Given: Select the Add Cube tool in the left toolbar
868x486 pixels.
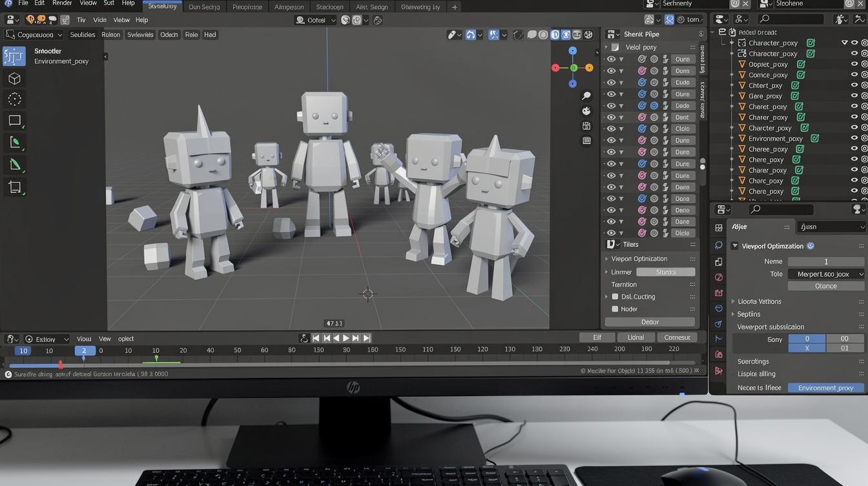Looking at the screenshot, I should 14,78.
